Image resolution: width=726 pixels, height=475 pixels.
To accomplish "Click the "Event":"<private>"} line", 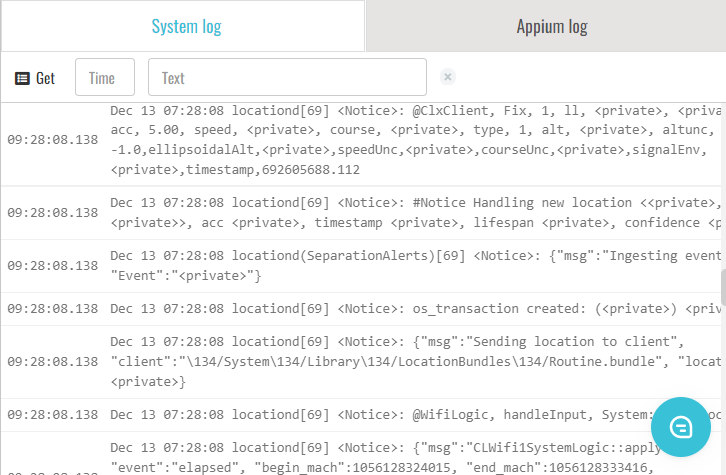I will coord(186,276).
